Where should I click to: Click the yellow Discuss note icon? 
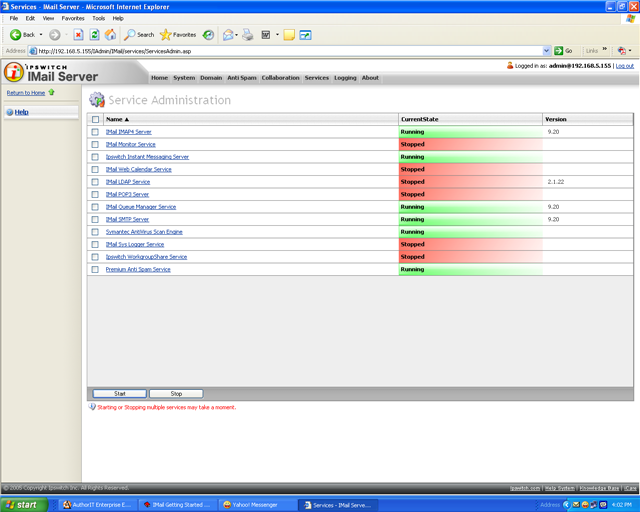coord(289,35)
